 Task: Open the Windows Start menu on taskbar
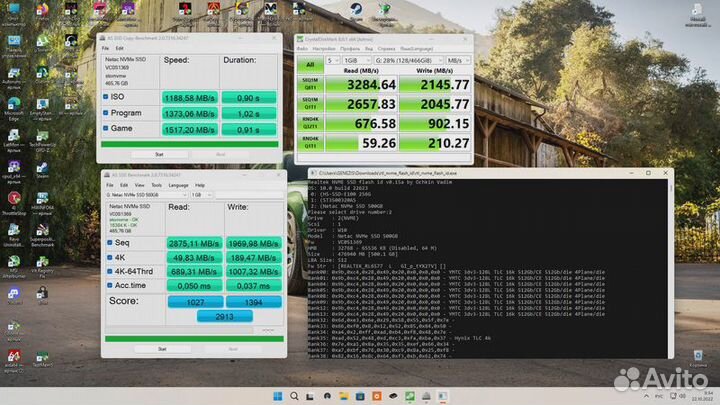click(x=278, y=396)
